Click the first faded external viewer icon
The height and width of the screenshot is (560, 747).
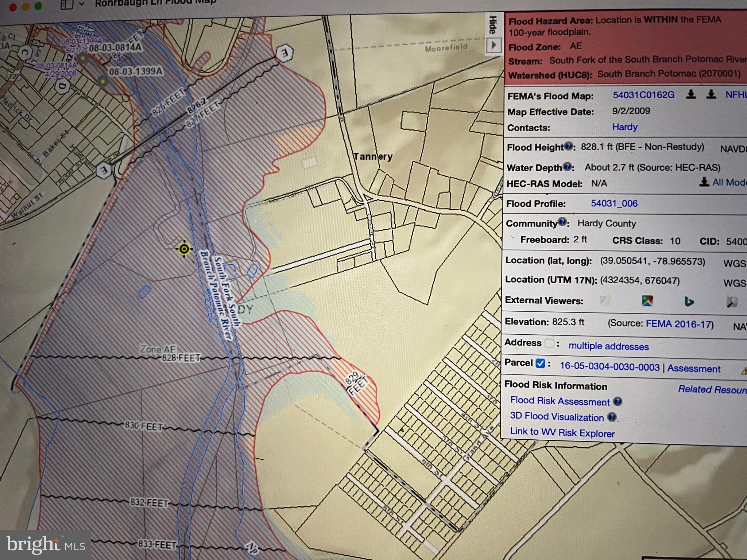(605, 301)
